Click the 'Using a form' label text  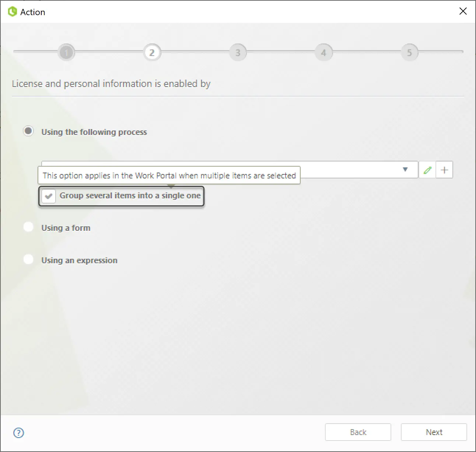66,228
